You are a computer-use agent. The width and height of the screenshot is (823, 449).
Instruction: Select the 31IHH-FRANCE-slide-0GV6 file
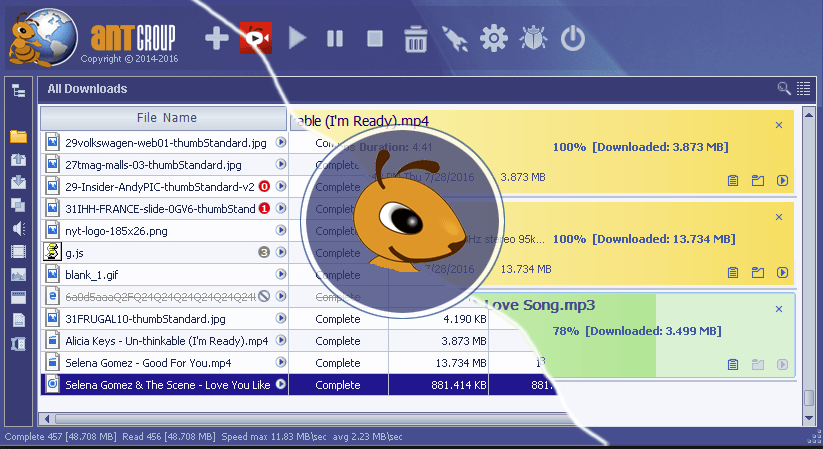point(160,209)
